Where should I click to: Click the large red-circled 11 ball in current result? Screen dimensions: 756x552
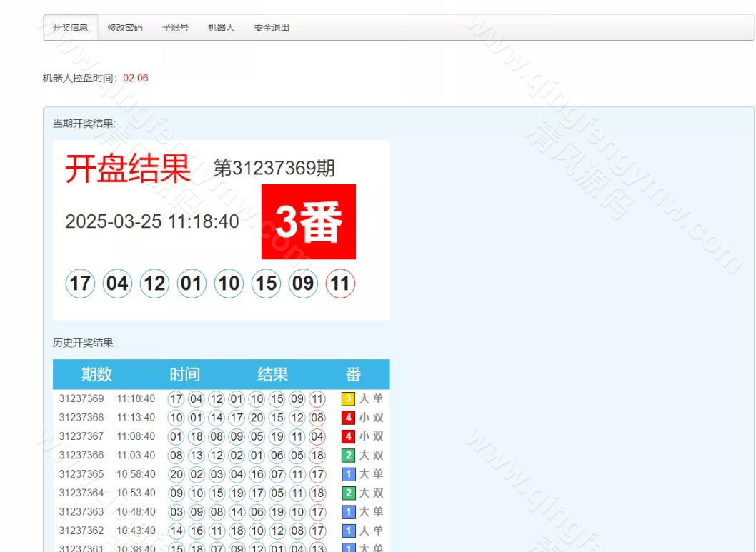[340, 283]
